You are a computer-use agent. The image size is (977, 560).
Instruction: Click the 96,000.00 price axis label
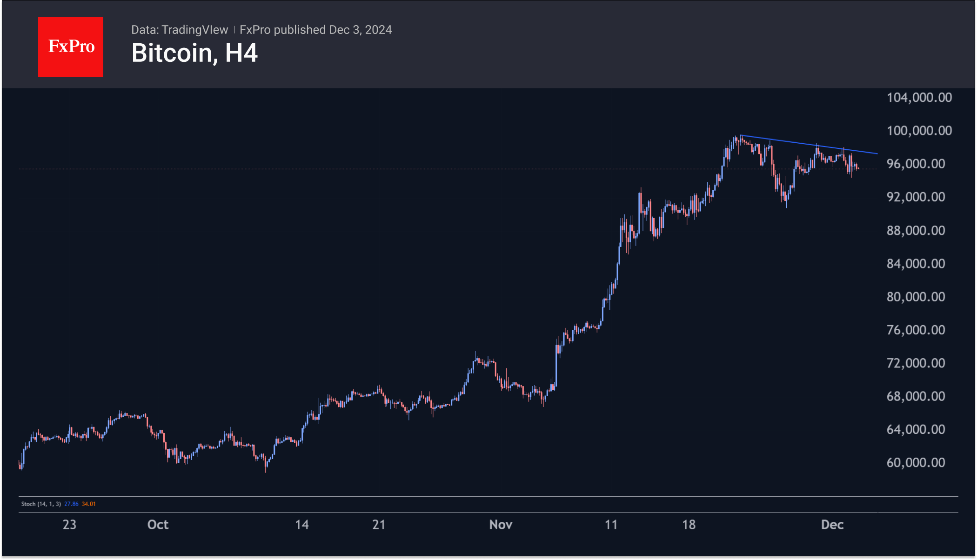coord(916,164)
